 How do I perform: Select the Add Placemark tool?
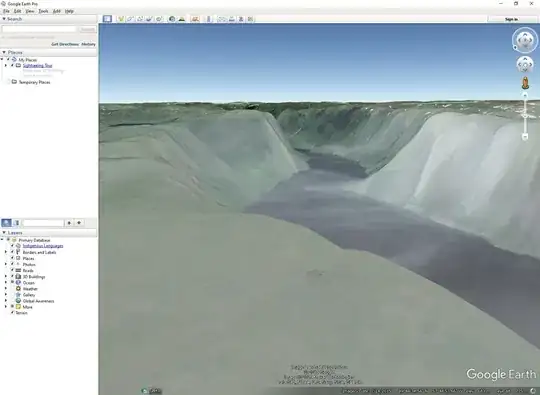pos(121,19)
